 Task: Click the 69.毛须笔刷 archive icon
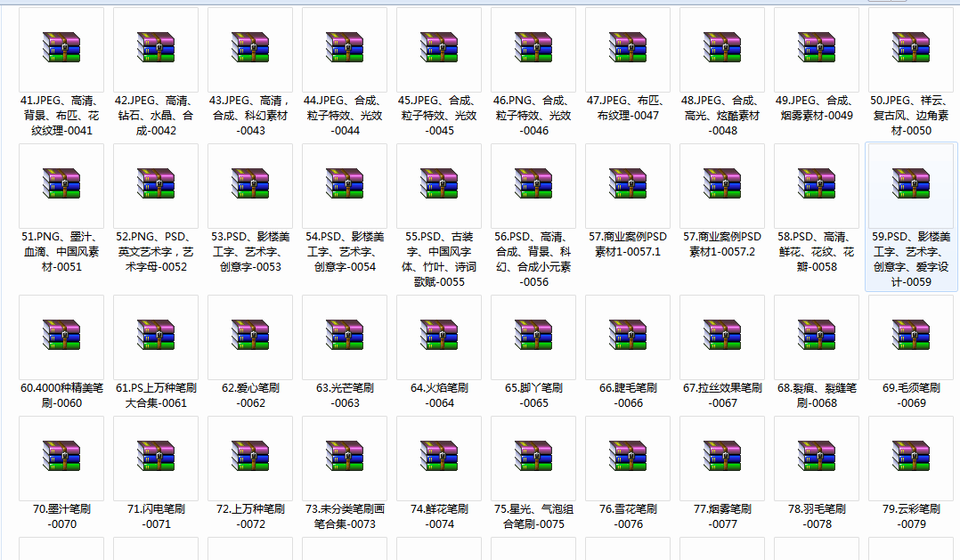910,338
